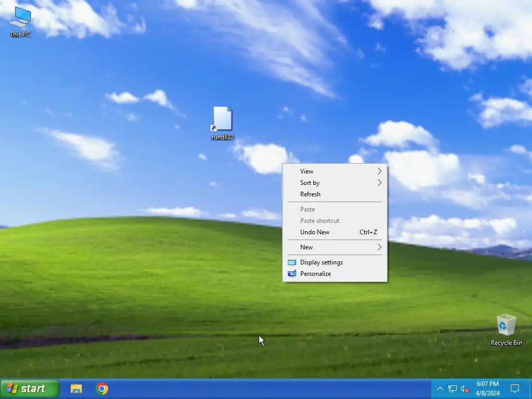Click the clock showing 6:07 PM
532x399 pixels.
(487, 384)
